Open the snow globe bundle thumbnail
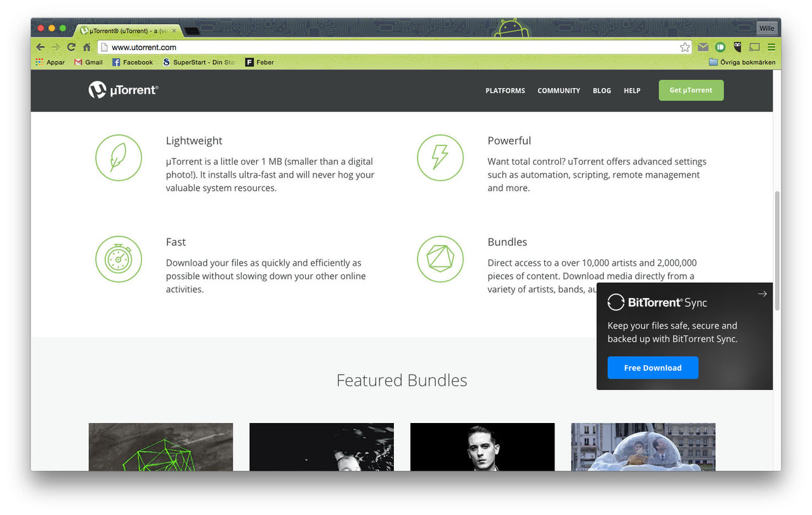Viewport: 812px width, 515px height. point(643,447)
